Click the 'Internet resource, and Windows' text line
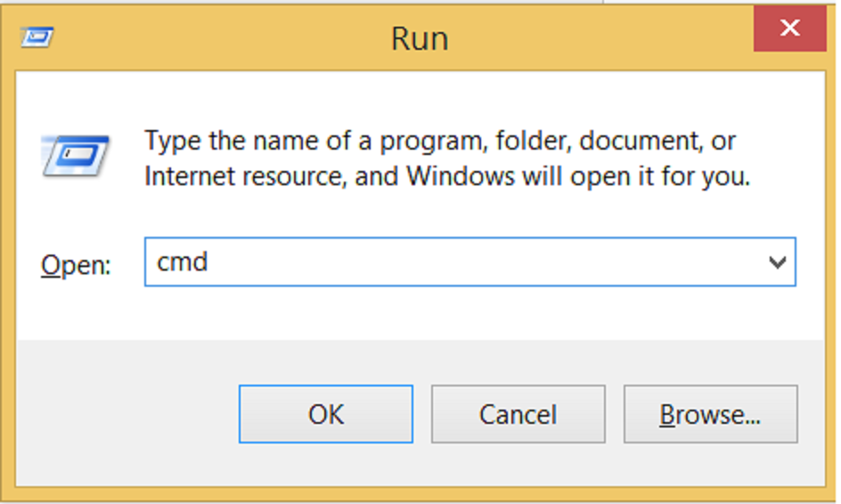This screenshot has width=841, height=504. click(x=445, y=175)
